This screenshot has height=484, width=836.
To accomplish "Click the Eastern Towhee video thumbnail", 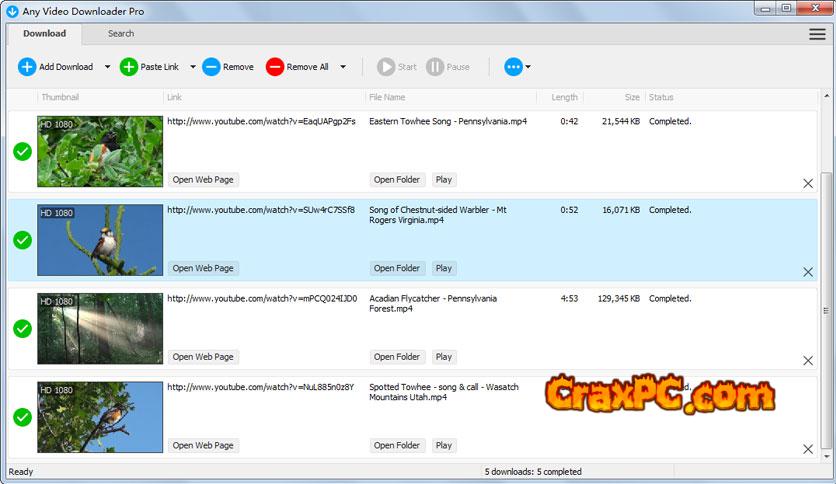I will coord(100,151).
